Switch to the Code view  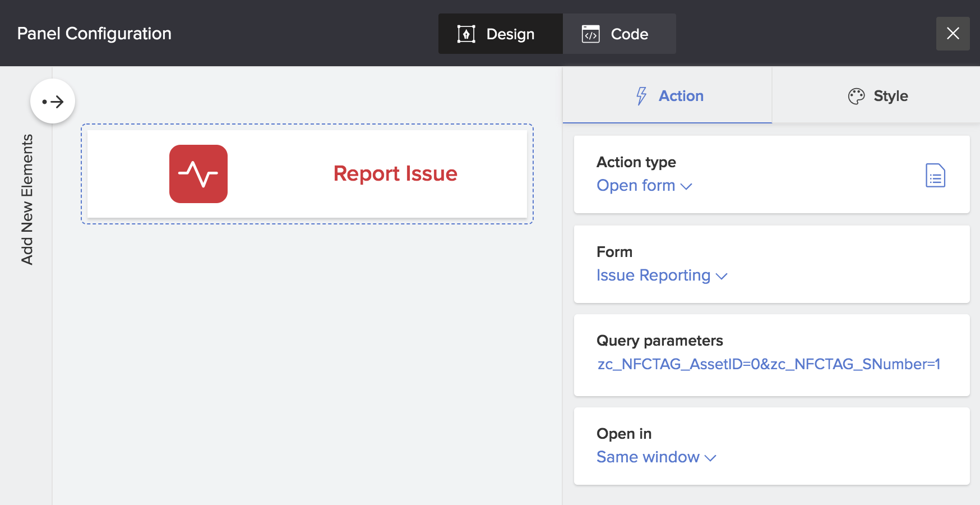[629, 34]
